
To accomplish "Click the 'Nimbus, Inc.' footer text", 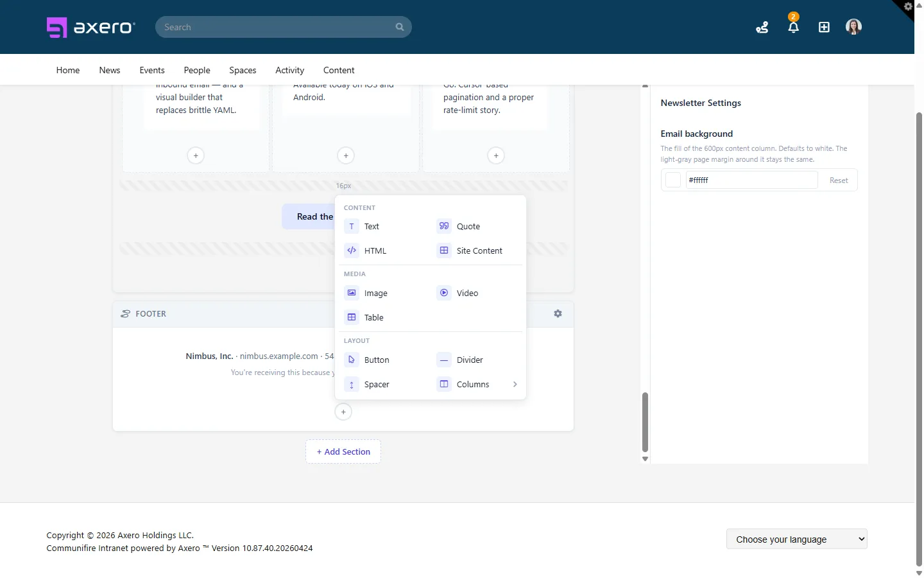I will coord(209,356).
